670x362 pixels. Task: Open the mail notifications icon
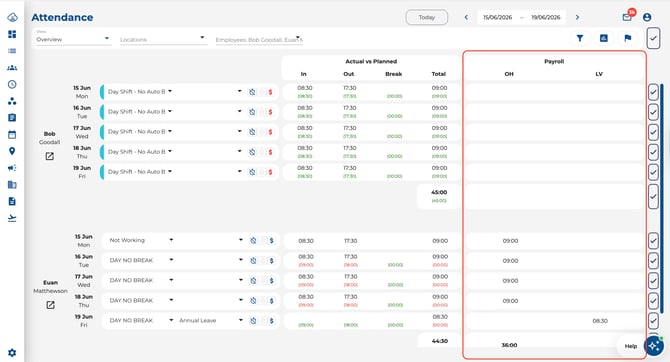tap(627, 17)
